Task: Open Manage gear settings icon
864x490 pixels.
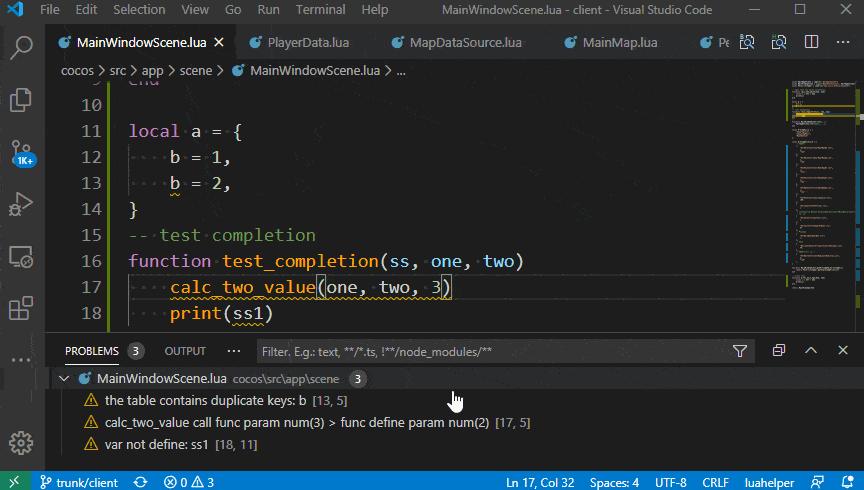Action: (x=21, y=443)
